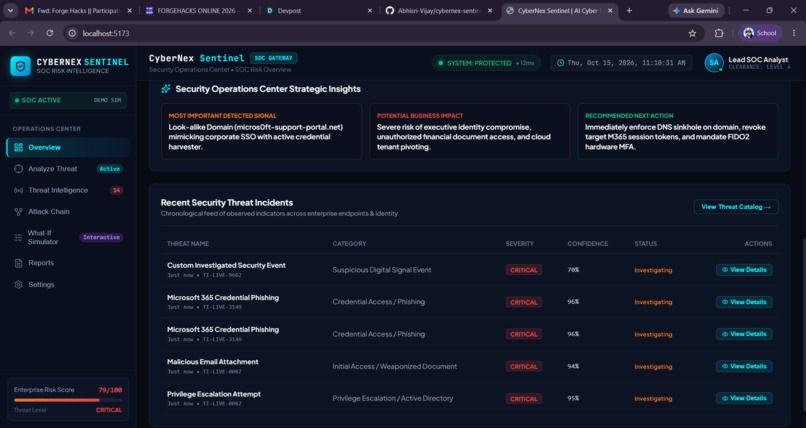The height and width of the screenshot is (428, 806).
Task: Click the site info icon in address bar
Action: (x=72, y=33)
